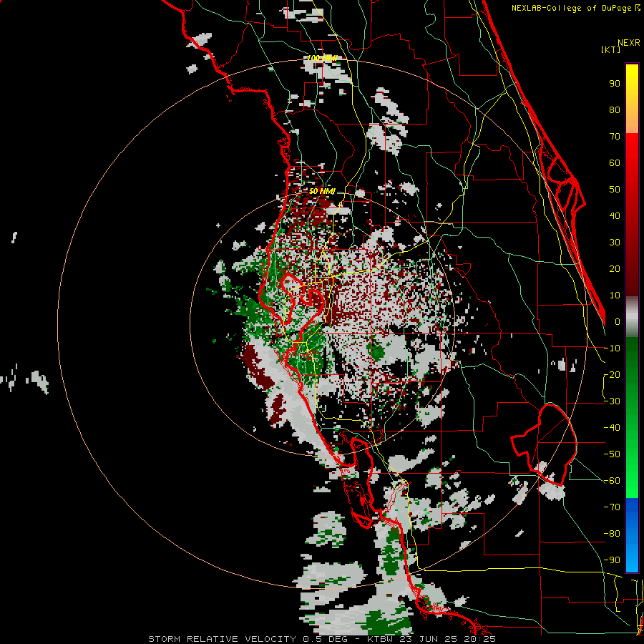Pick the blue segment of the color bar
The height and width of the screenshot is (644, 644).
click(632, 535)
